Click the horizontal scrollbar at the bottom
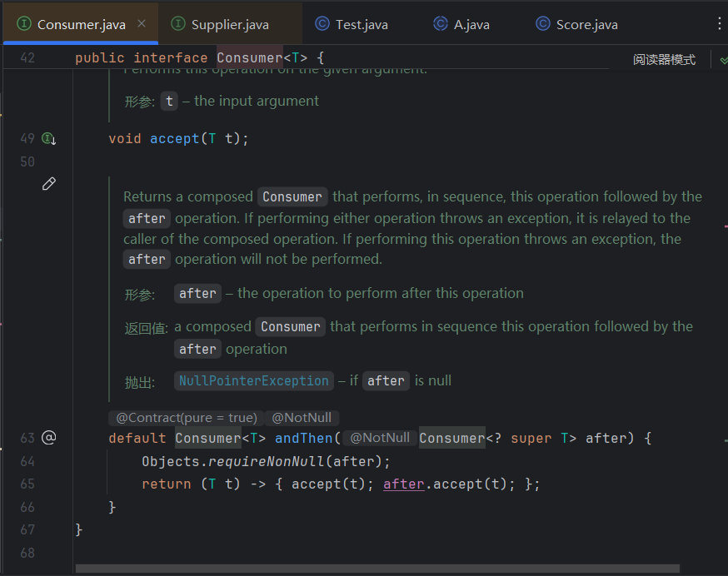The height and width of the screenshot is (576, 728). (x=377, y=569)
